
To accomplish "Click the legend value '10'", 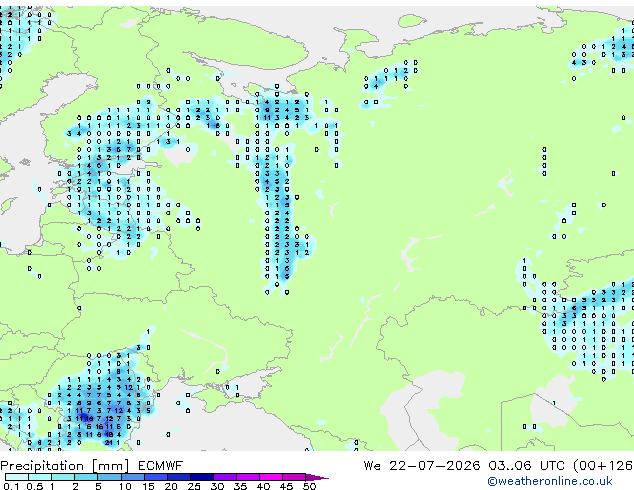I will coord(125,486).
